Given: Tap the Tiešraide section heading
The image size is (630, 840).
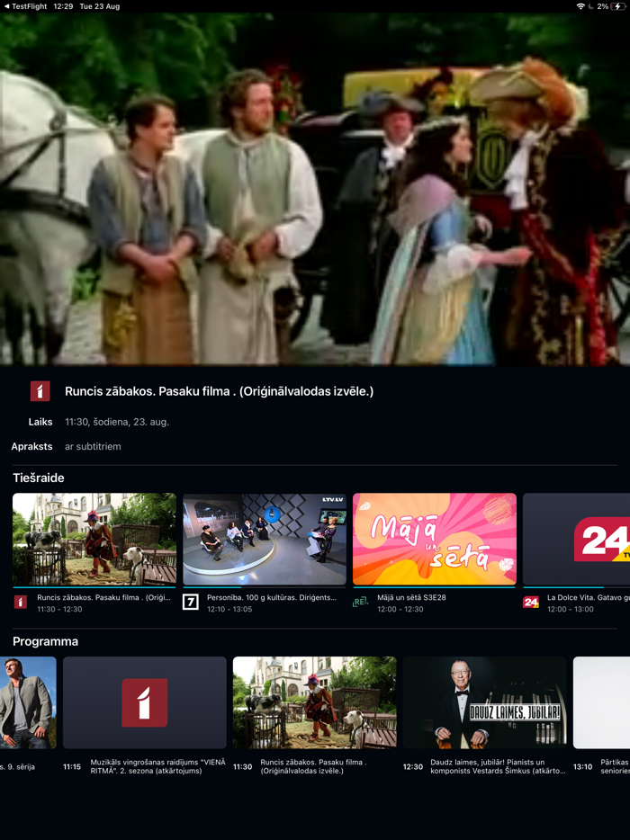Looking at the screenshot, I should (x=39, y=478).
